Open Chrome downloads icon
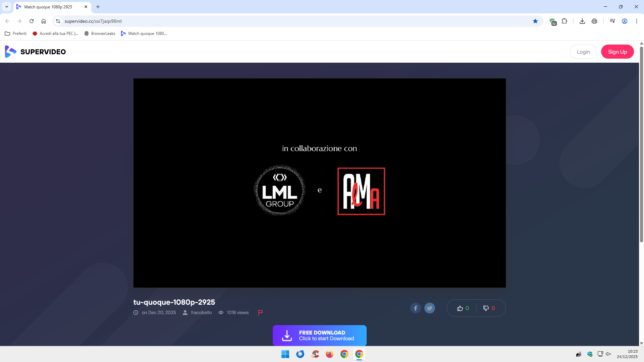This screenshot has width=644, height=362. 582,21
